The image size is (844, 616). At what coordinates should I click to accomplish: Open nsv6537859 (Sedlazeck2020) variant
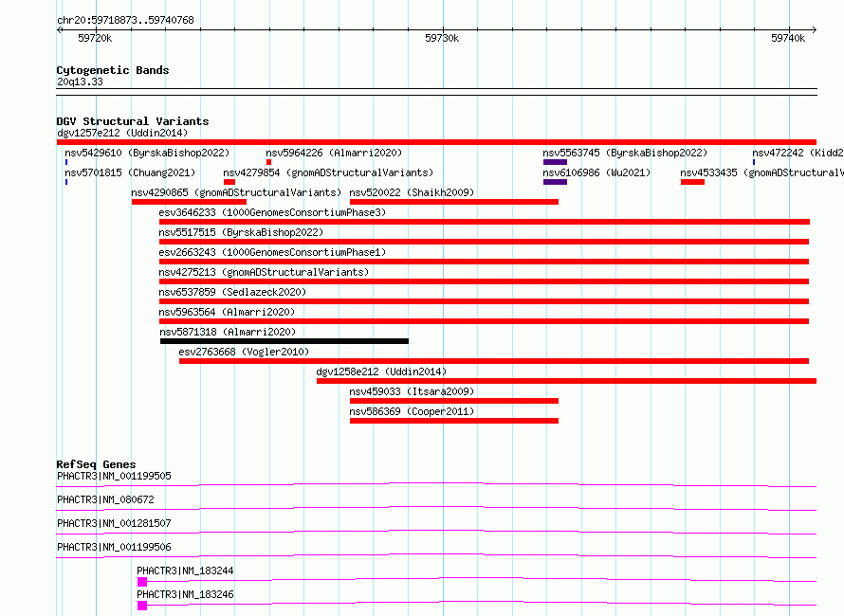(x=232, y=292)
